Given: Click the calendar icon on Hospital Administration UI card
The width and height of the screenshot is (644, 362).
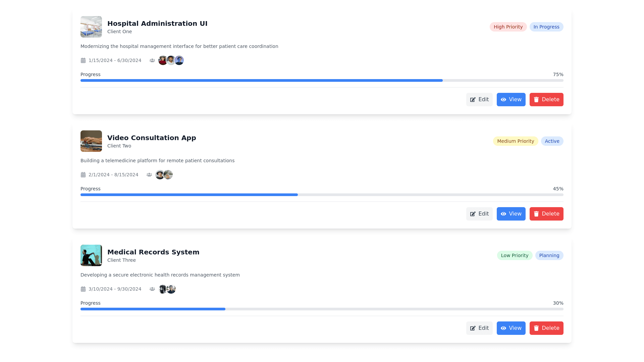Looking at the screenshot, I should click(x=83, y=60).
